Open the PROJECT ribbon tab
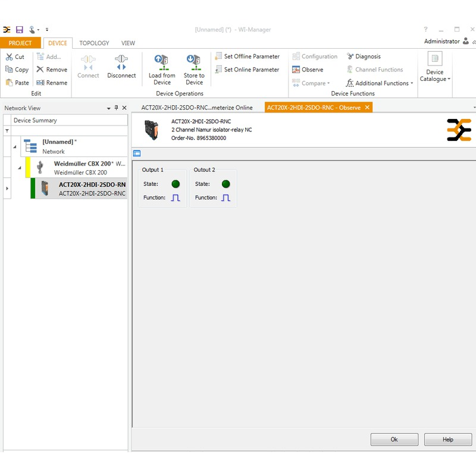476x476 pixels. 20,43
